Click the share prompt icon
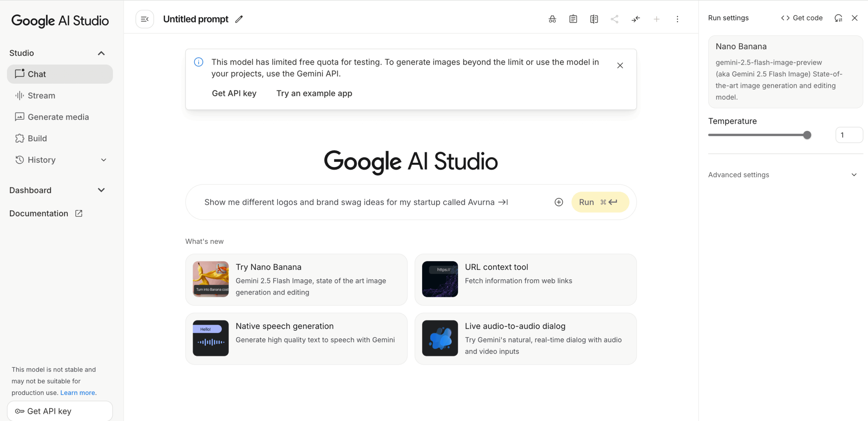 coord(614,19)
